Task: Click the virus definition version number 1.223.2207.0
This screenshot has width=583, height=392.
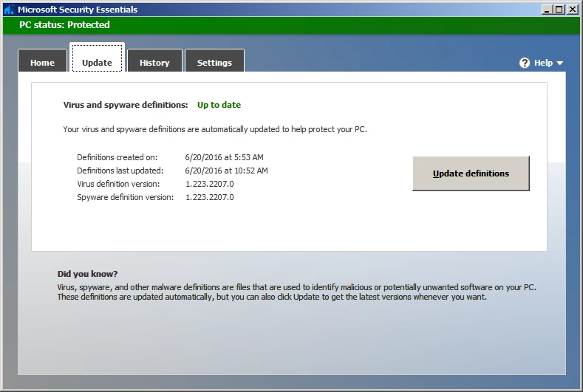Action: tap(210, 184)
